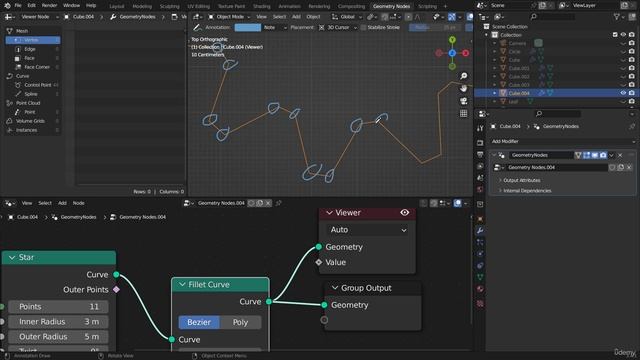640x360 pixels.
Task: Open the Render properties tab icon
Action: [480, 143]
